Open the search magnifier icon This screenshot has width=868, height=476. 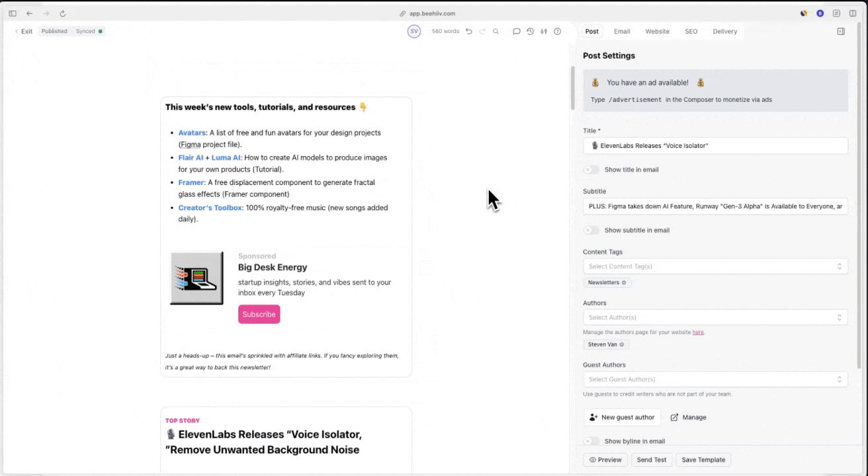496,31
